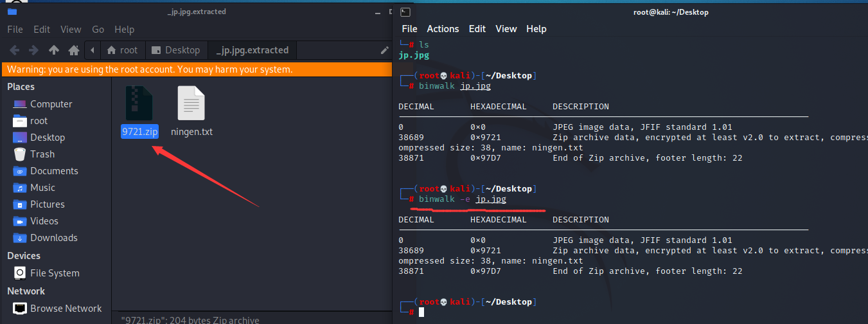Go to parent folder with the up arrow
Viewport: 868px width, 324px height.
54,50
